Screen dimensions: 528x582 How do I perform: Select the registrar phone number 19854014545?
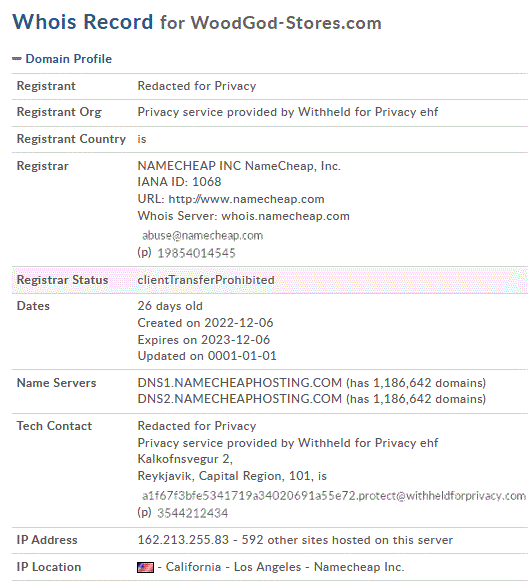coord(197,253)
